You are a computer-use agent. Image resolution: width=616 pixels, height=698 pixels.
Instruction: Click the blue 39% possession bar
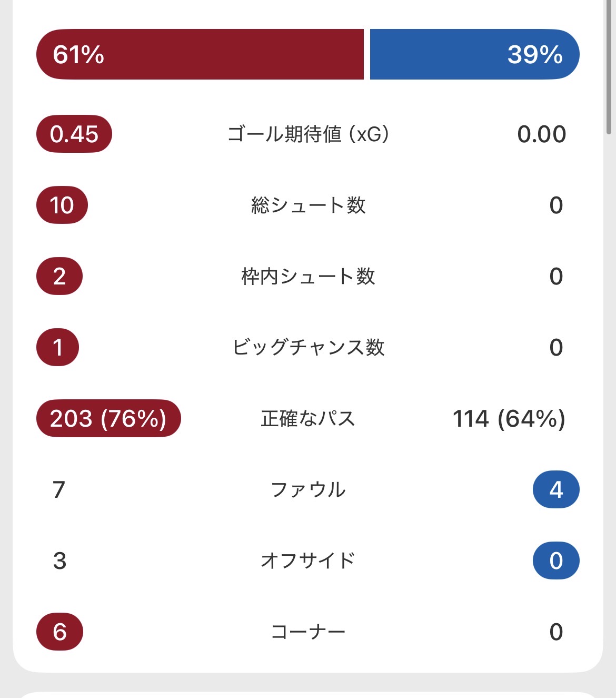[x=474, y=54]
